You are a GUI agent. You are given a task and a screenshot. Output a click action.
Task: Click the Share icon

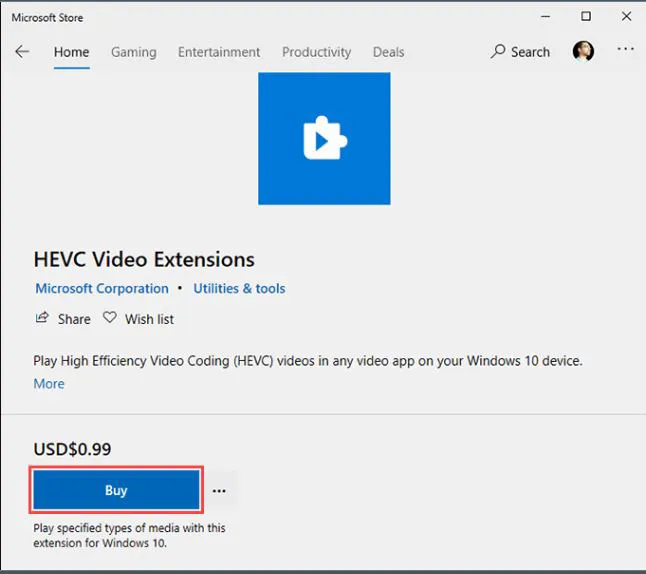coord(42,318)
